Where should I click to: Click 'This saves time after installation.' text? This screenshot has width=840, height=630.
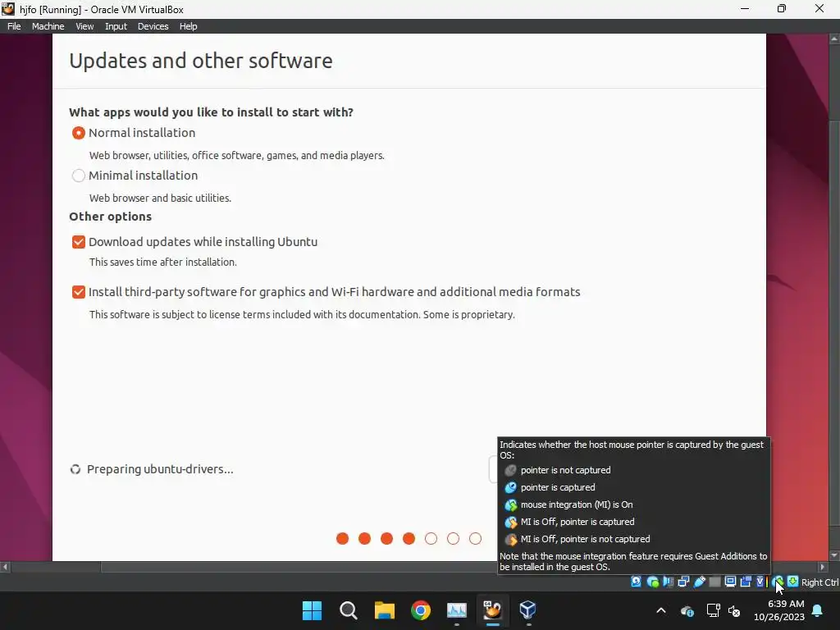click(163, 262)
